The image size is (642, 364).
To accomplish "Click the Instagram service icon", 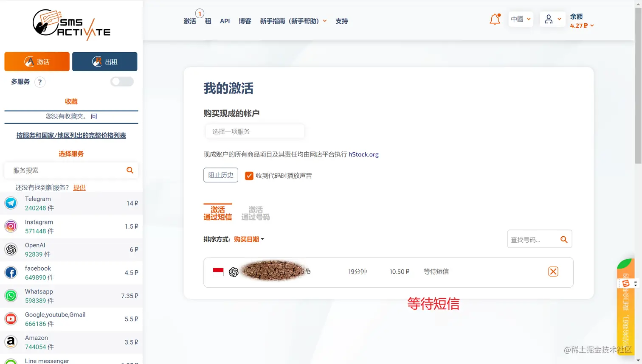I will click(x=11, y=226).
